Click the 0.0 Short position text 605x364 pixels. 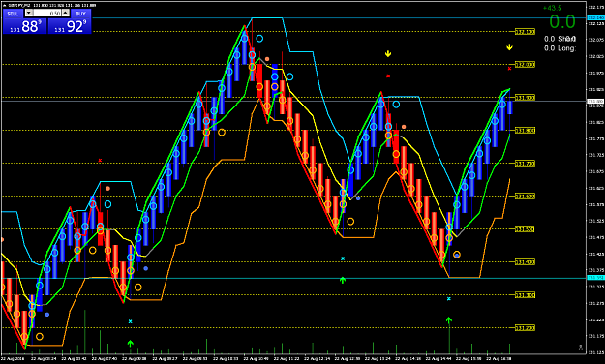560,39
